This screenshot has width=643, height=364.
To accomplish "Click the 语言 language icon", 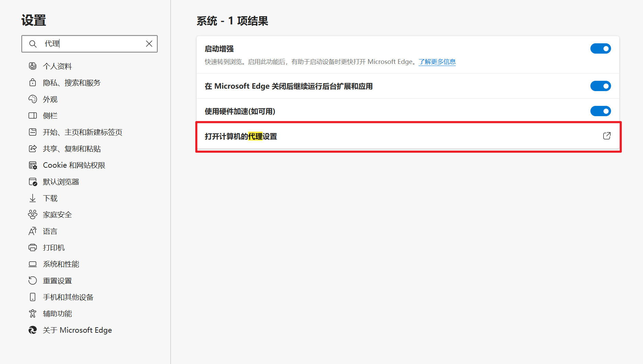I will coord(33,231).
